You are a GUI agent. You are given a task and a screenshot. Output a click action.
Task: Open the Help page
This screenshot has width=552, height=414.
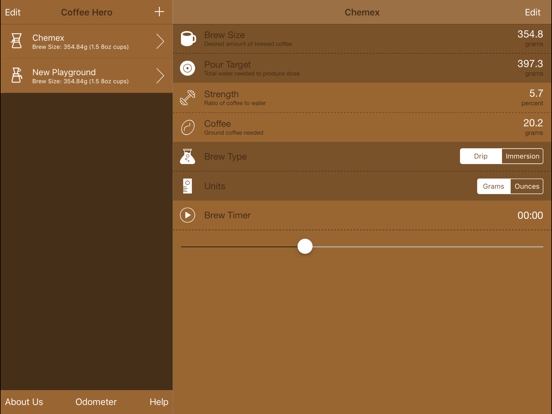pyautogui.click(x=159, y=402)
